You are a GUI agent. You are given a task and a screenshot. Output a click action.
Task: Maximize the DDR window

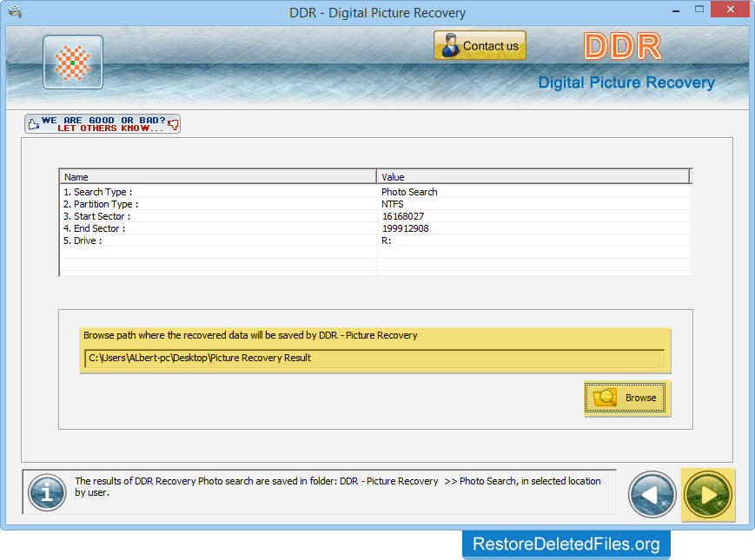coord(699,10)
